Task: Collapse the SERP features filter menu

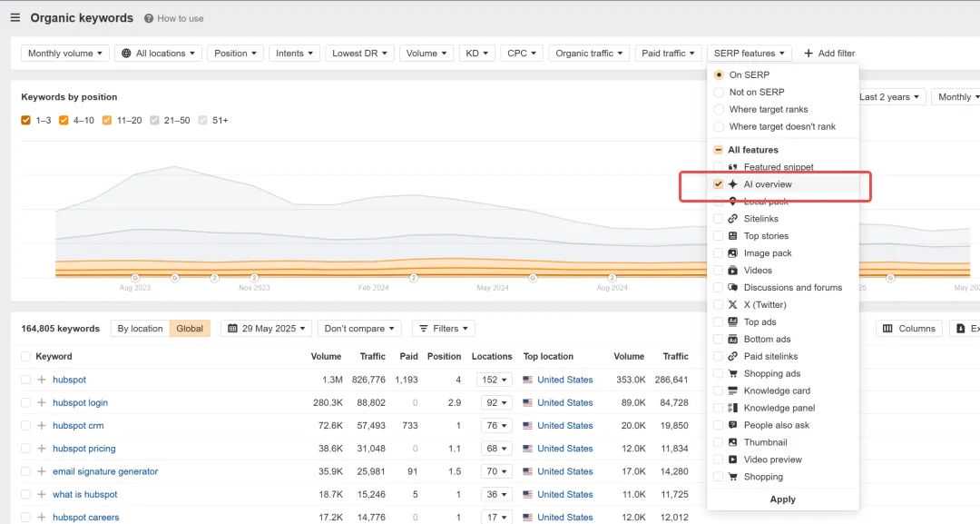Action: (750, 54)
